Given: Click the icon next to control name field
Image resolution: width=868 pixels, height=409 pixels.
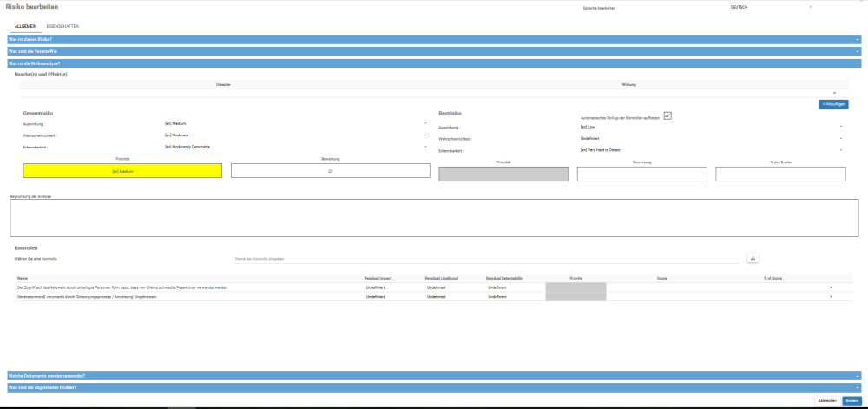Looking at the screenshot, I should 753,259.
